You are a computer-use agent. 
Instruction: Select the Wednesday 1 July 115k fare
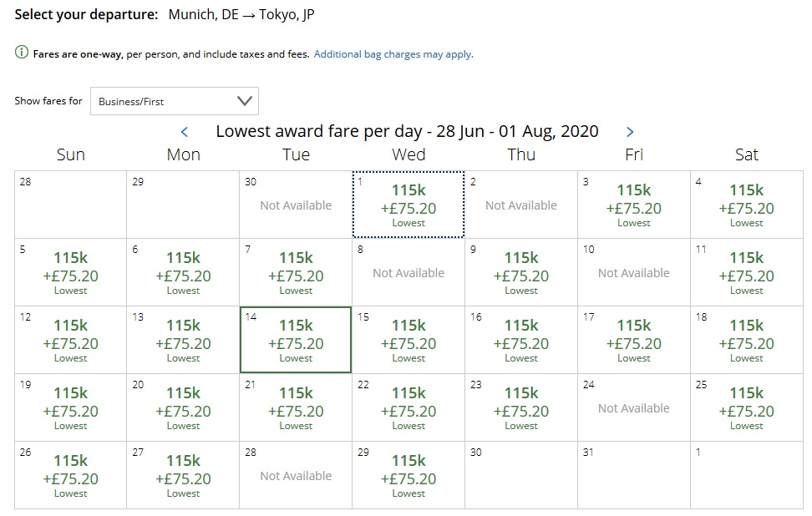409,205
